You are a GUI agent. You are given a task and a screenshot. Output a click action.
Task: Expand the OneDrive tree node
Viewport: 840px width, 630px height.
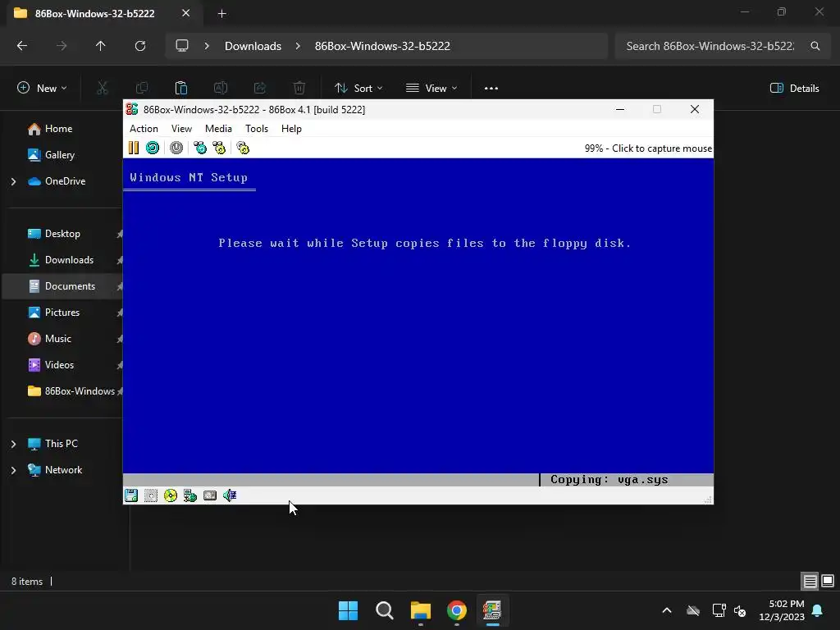tap(13, 181)
